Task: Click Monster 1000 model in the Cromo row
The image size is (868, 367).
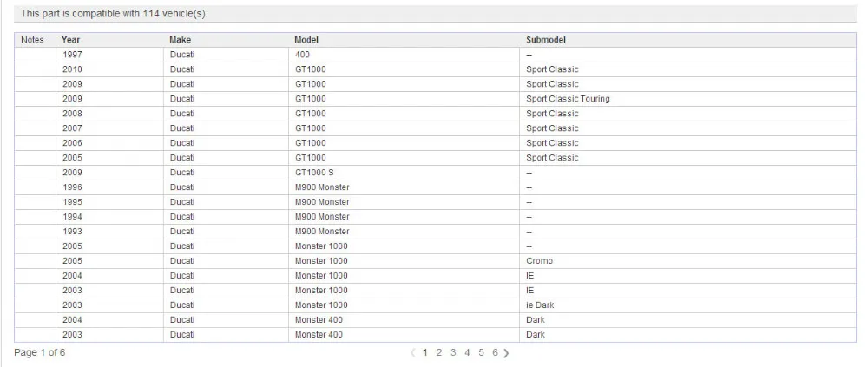Action: coord(322,261)
